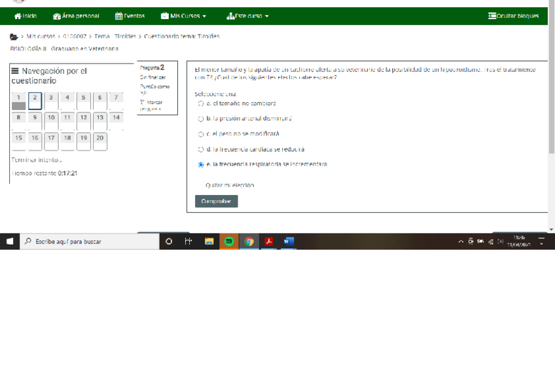Show hidden tray icons chevron

[461, 241]
